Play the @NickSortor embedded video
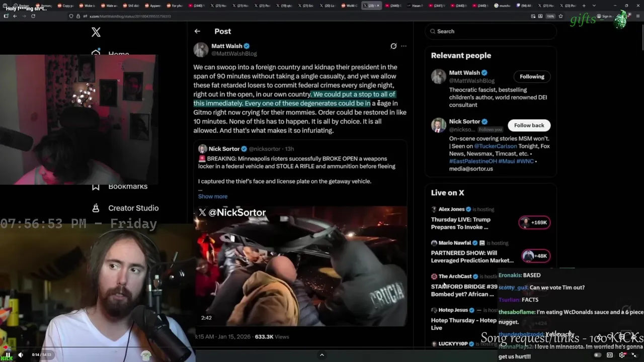Image resolution: width=644 pixels, height=362 pixels. pyautogui.click(x=301, y=266)
